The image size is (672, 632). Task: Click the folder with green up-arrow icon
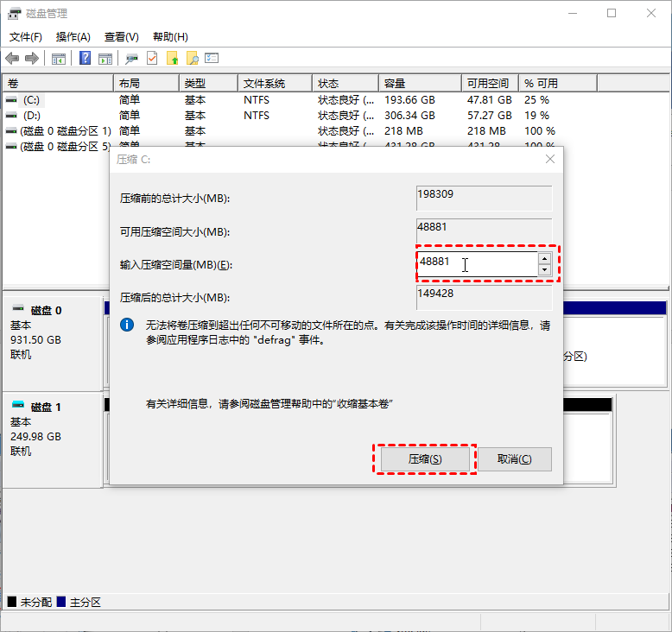(172, 58)
